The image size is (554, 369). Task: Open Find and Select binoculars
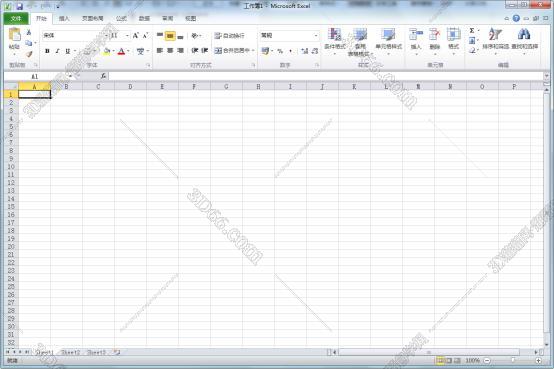click(x=524, y=41)
